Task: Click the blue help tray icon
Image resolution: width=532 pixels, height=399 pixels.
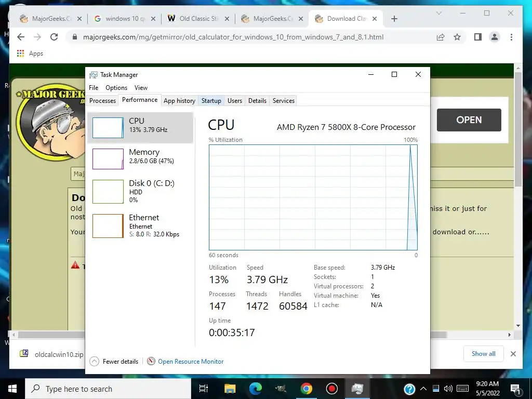Action: tap(409, 389)
